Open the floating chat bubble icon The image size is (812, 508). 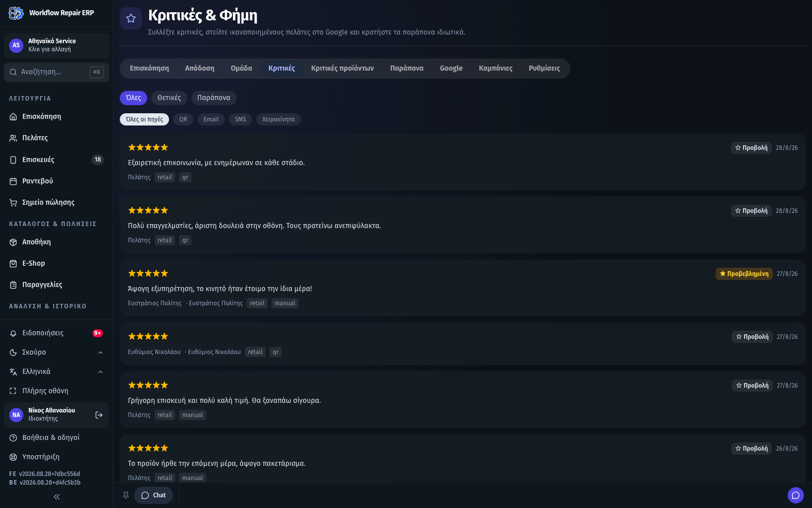point(795,495)
